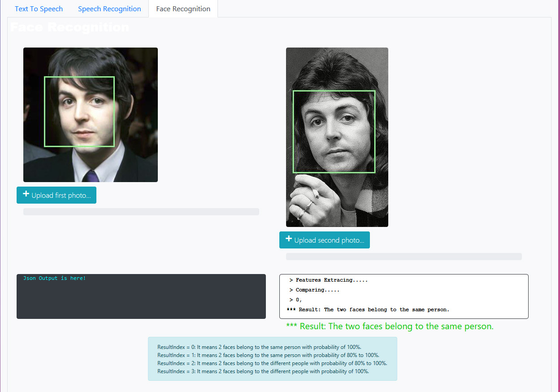560x392 pixels.
Task: Click the ResultIndex = 0 explanation line
Action: pos(259,347)
